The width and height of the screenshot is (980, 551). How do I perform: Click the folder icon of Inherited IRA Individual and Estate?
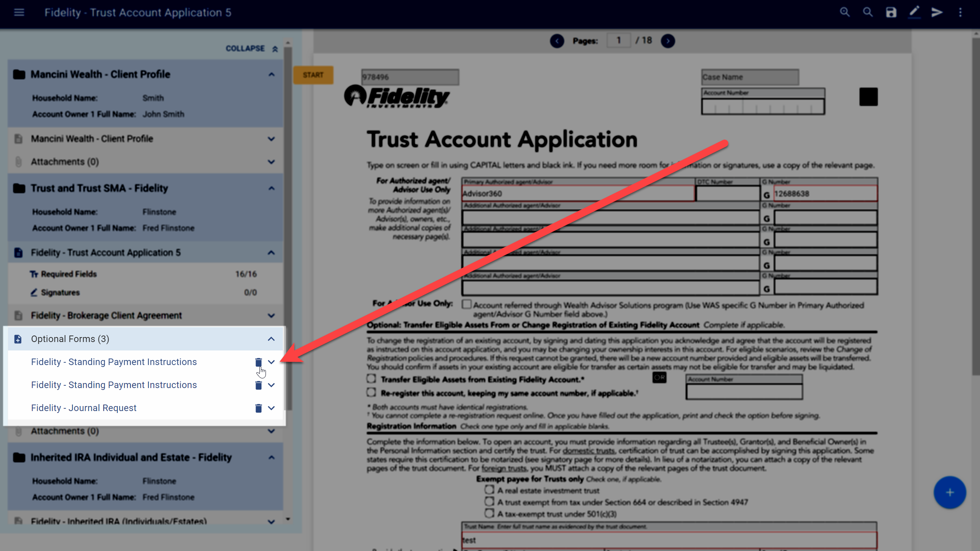click(19, 457)
